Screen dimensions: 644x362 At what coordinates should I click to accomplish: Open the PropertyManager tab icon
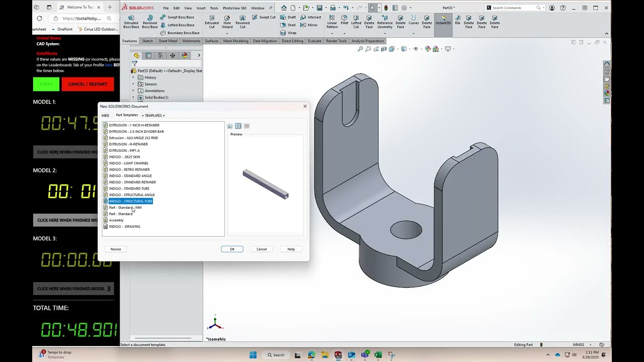[x=148, y=55]
